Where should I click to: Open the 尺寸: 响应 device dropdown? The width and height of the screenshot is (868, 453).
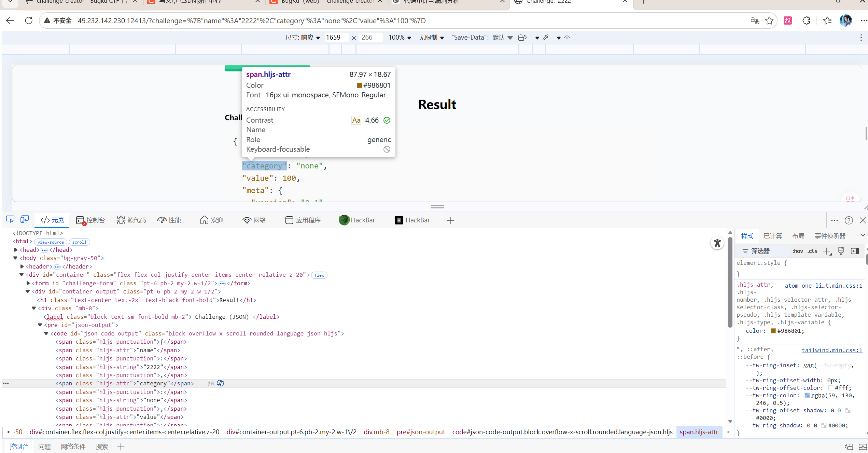coord(303,38)
